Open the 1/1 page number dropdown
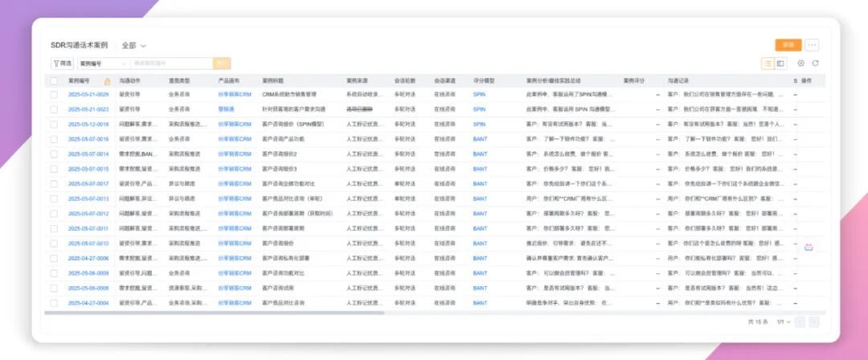This screenshot has height=360, width=868. click(x=782, y=321)
